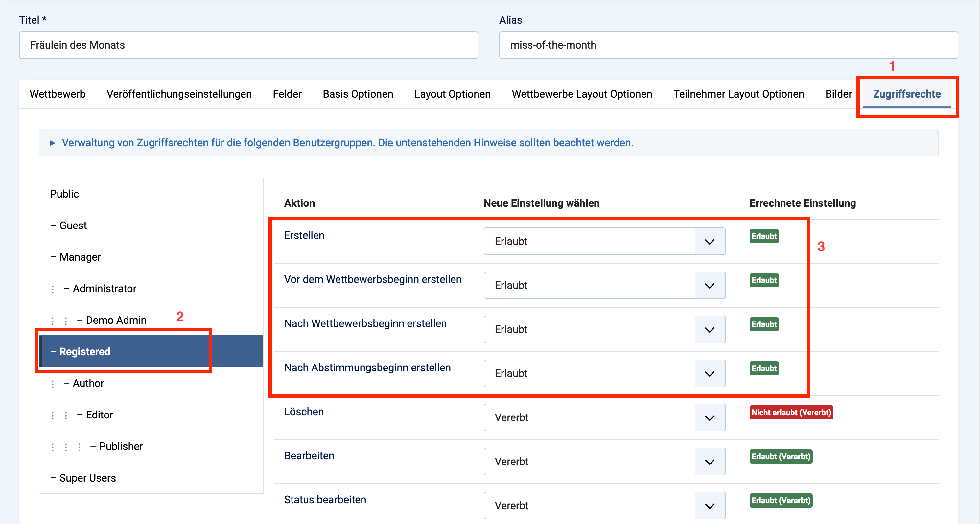The image size is (980, 524).
Task: Open the Erstellen permission dropdown
Action: 604,241
